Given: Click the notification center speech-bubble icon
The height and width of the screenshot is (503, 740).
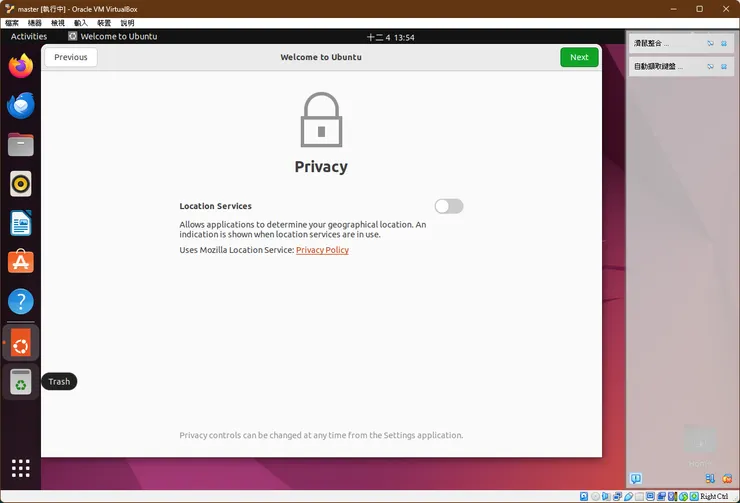Looking at the screenshot, I should pos(636,478).
